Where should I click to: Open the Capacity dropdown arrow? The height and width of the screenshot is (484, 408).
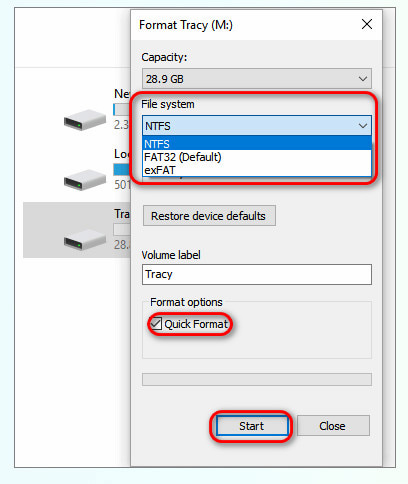coord(363,79)
